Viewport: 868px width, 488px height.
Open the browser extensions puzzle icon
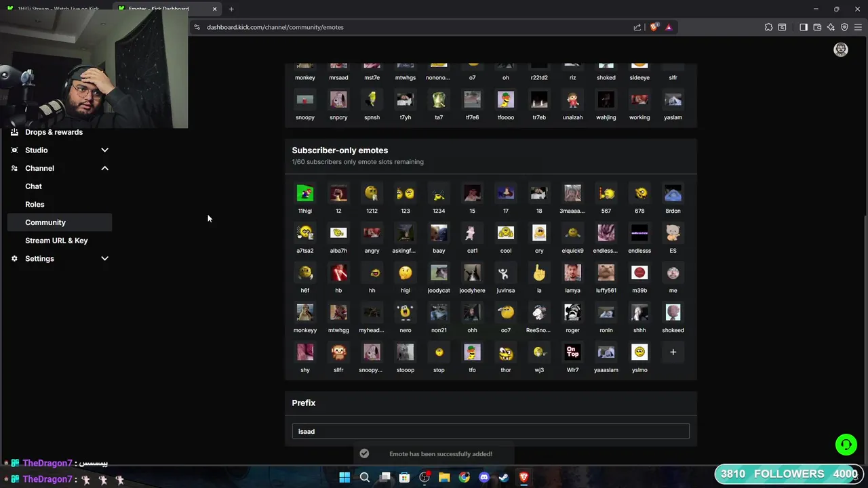[x=768, y=27]
